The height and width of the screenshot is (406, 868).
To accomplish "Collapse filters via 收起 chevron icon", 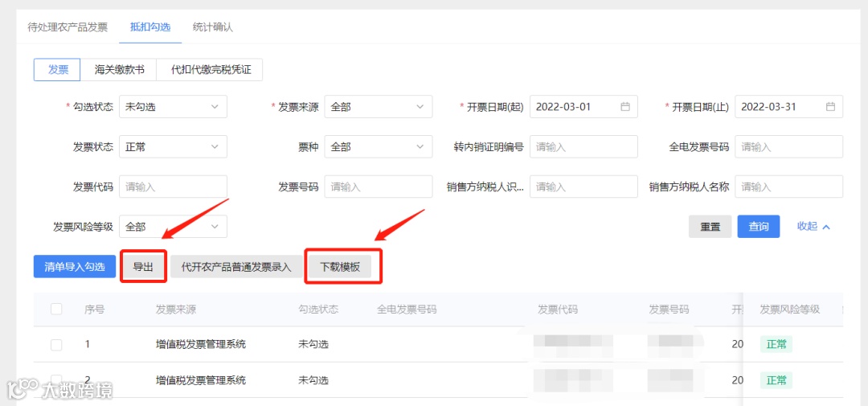I will point(826,227).
